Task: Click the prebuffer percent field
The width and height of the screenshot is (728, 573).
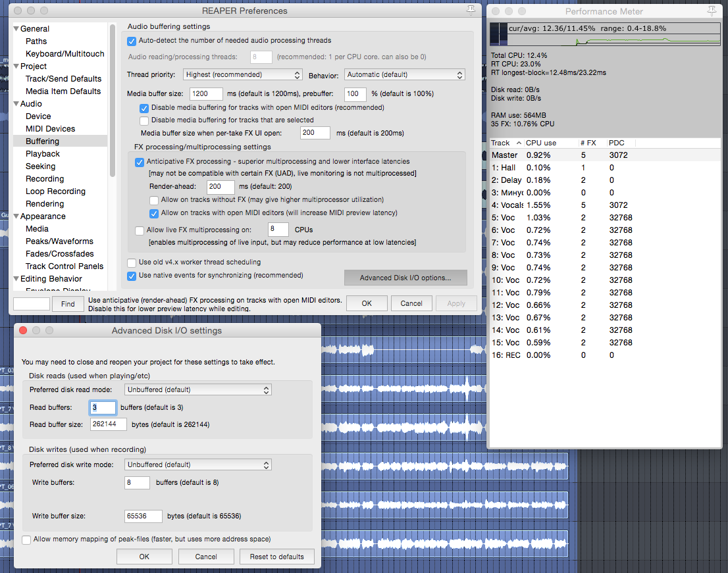Action: pos(355,94)
